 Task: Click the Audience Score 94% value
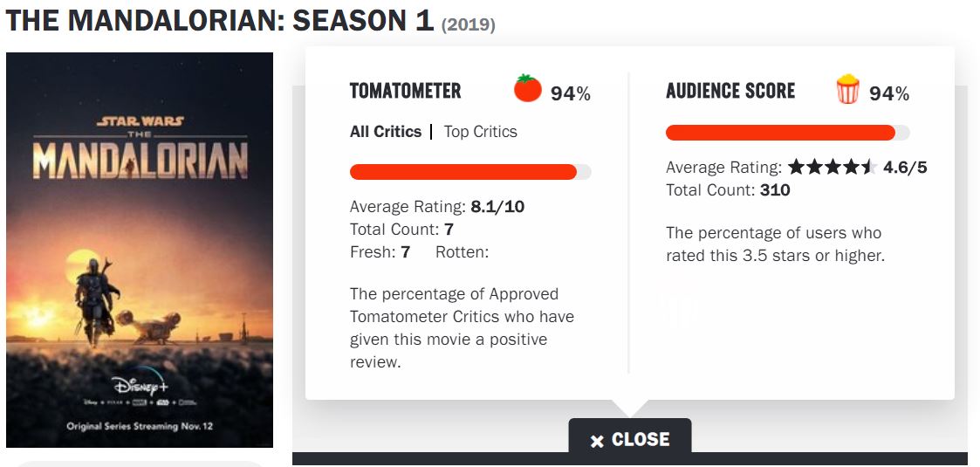[889, 93]
